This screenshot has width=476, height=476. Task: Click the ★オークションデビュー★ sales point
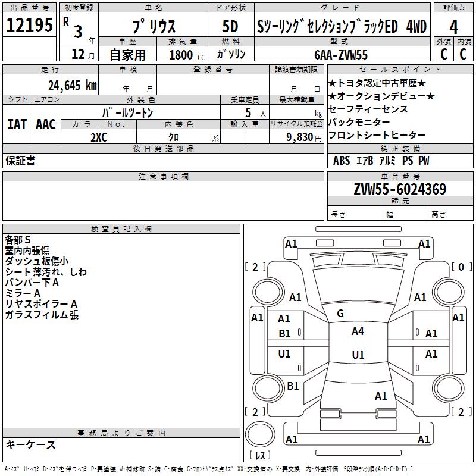381,96
